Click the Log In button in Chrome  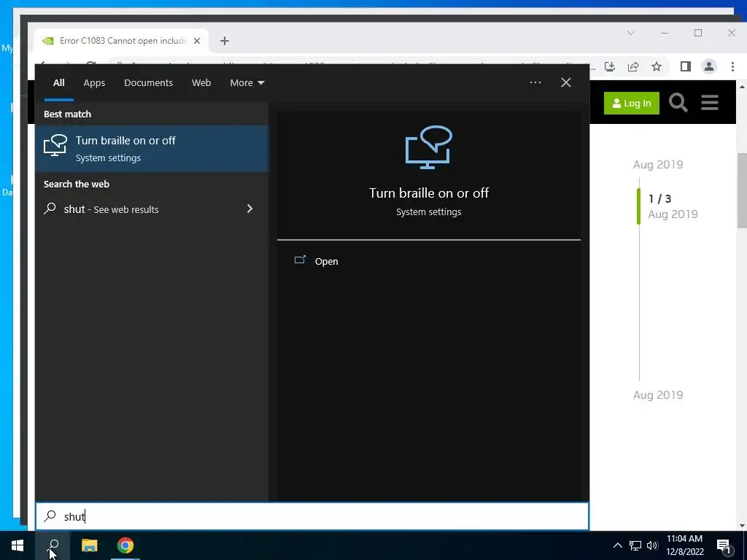[x=631, y=103]
